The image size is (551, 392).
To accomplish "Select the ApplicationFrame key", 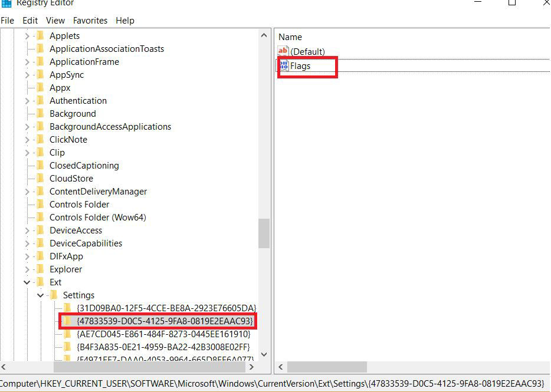I will (84, 62).
